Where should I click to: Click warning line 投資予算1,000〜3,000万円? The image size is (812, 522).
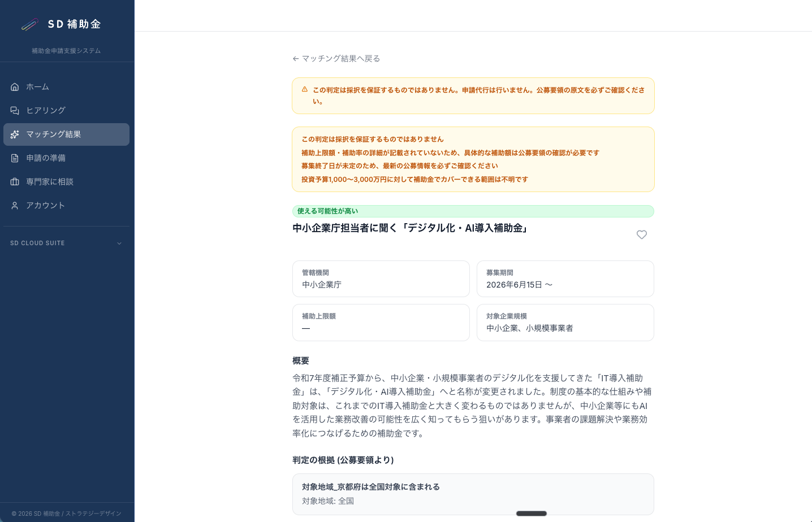pos(414,180)
